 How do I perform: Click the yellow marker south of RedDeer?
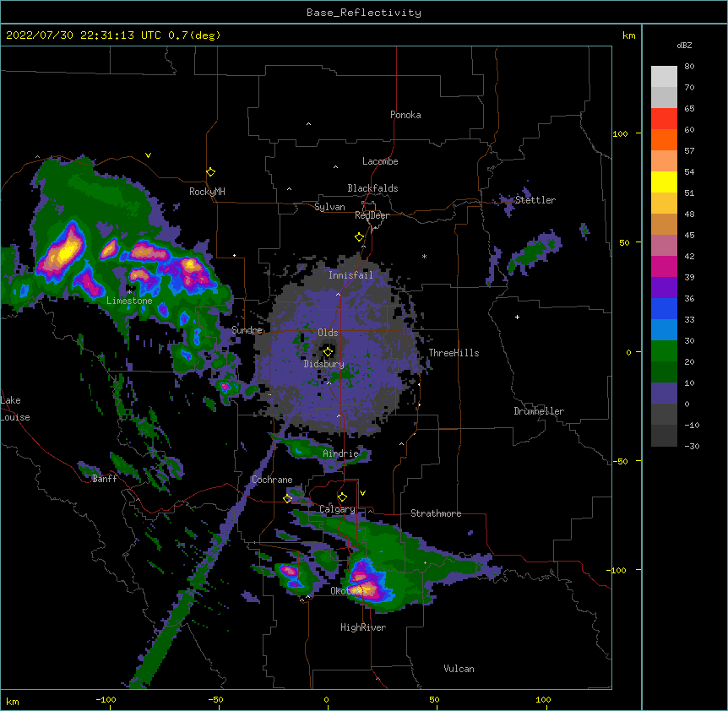pyautogui.click(x=359, y=236)
